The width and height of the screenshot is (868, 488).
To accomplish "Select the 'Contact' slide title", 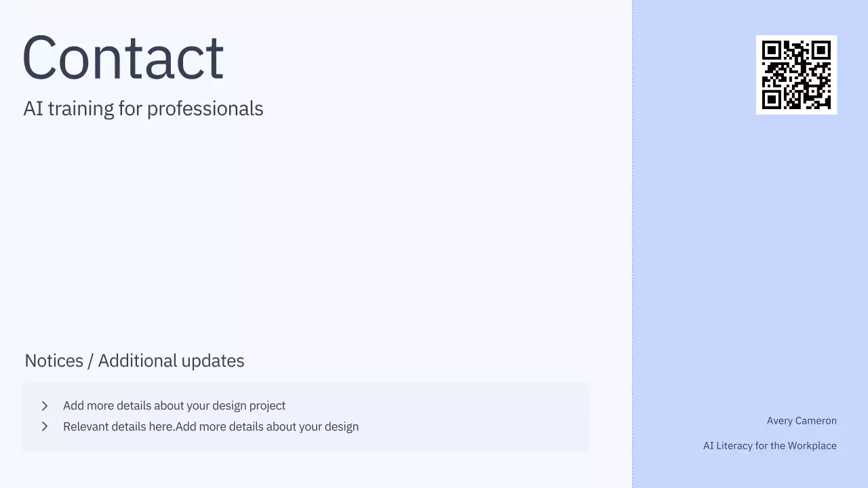I will tap(123, 58).
